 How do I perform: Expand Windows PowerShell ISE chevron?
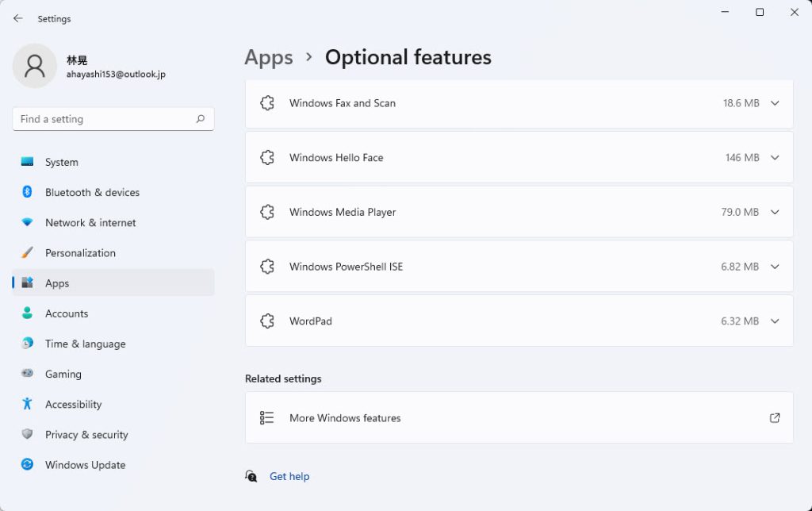coord(775,267)
